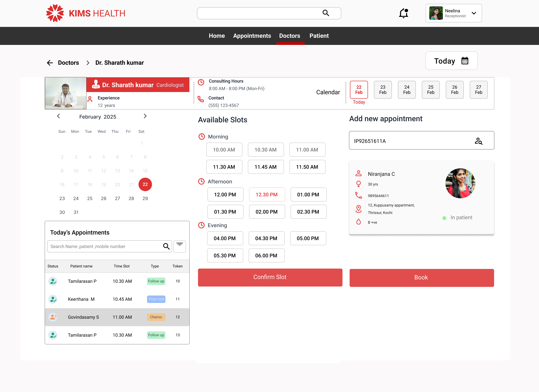Click the 24 Feb date chip

(406, 90)
